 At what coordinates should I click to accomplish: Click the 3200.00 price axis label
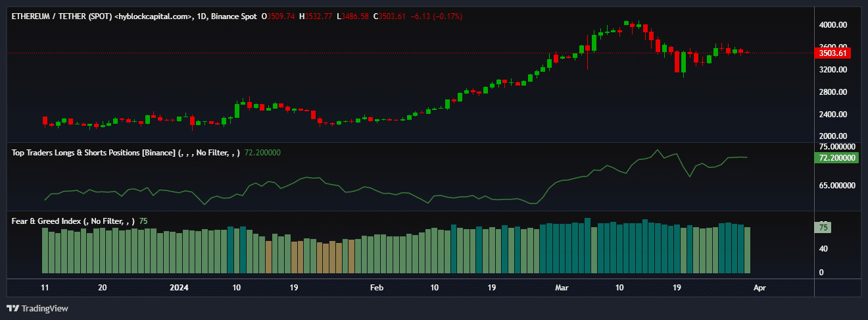pos(832,70)
